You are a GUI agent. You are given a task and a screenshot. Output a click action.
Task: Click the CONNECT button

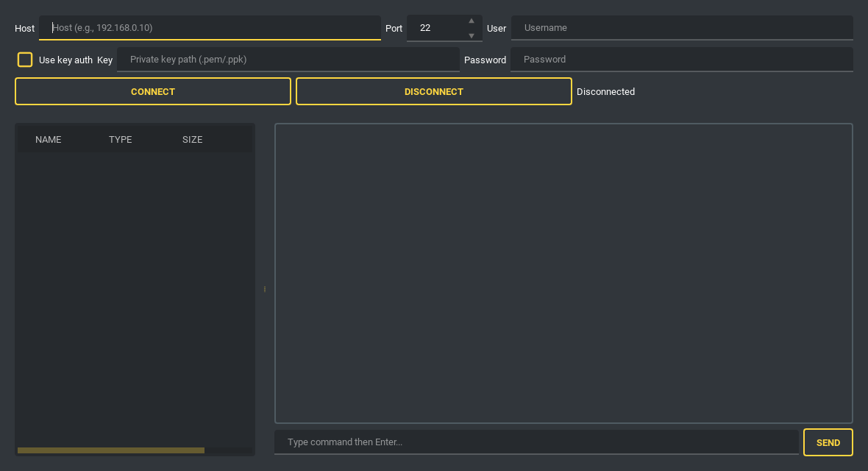(x=153, y=91)
